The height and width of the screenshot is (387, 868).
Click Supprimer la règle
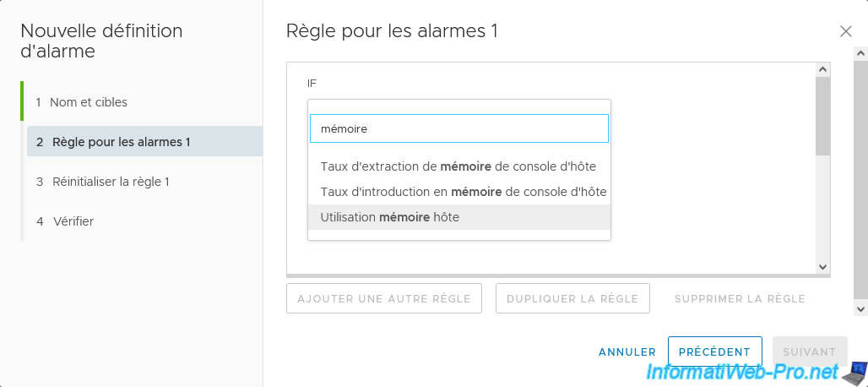click(x=740, y=298)
